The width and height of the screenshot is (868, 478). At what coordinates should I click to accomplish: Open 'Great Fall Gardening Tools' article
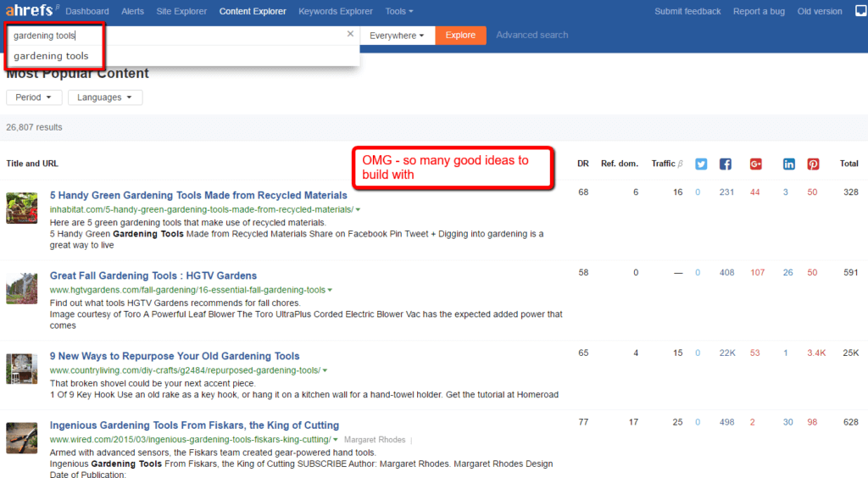(153, 275)
